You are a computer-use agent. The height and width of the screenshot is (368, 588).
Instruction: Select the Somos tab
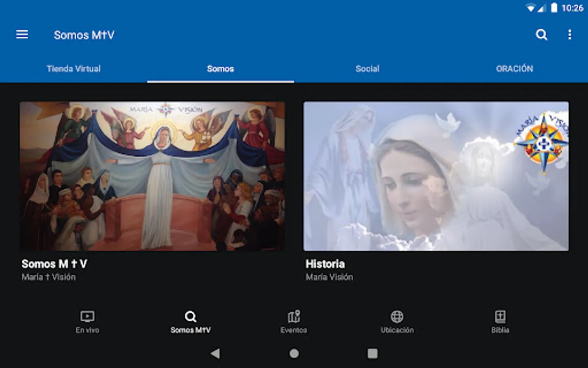coord(220,69)
